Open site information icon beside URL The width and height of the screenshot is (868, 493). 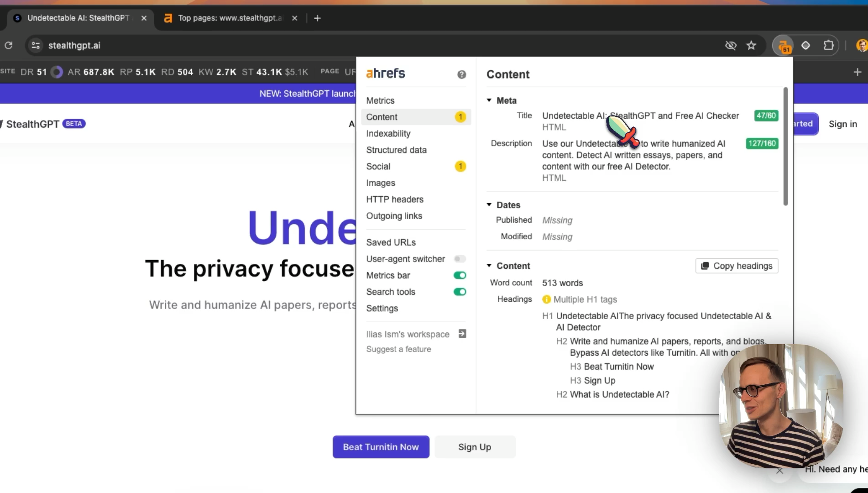click(36, 46)
